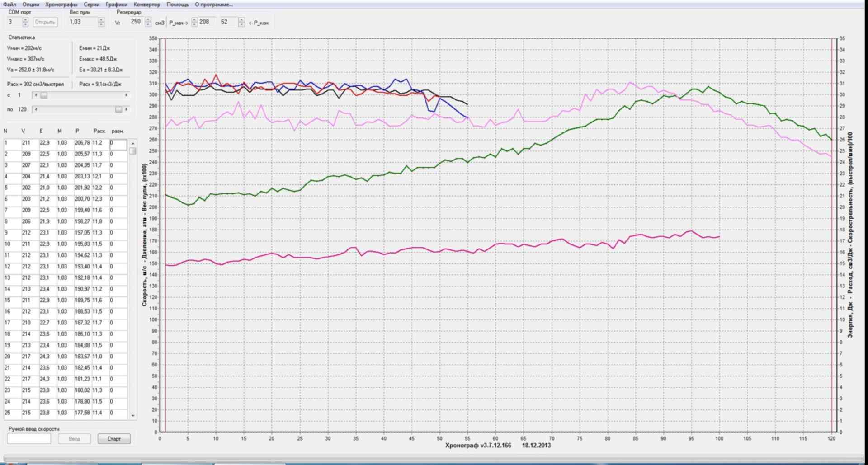The height and width of the screenshot is (465, 868).
Task: Click the manual speed input field
Action: 29,439
